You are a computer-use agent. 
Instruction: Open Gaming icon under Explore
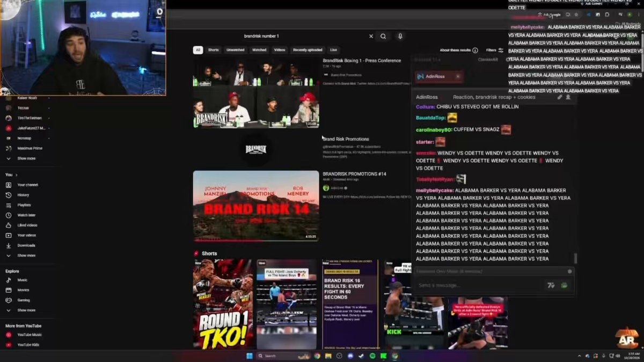point(9,300)
